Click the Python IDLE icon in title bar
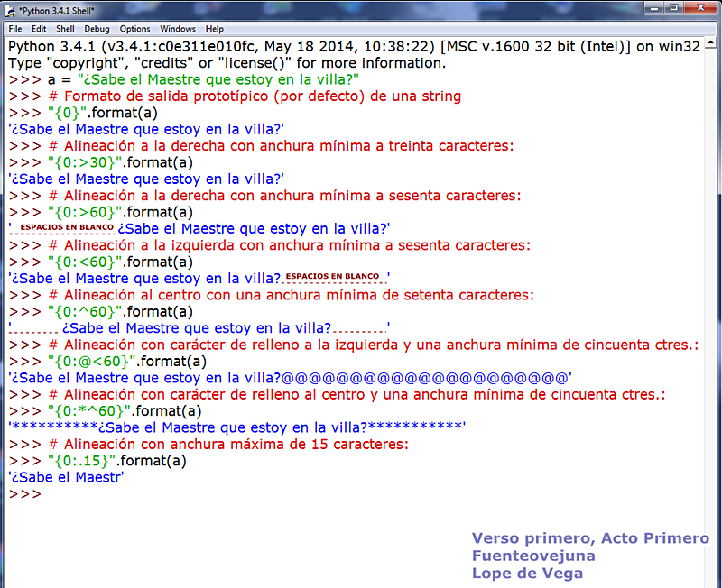Screen dimensions: 722x588 click(9, 11)
